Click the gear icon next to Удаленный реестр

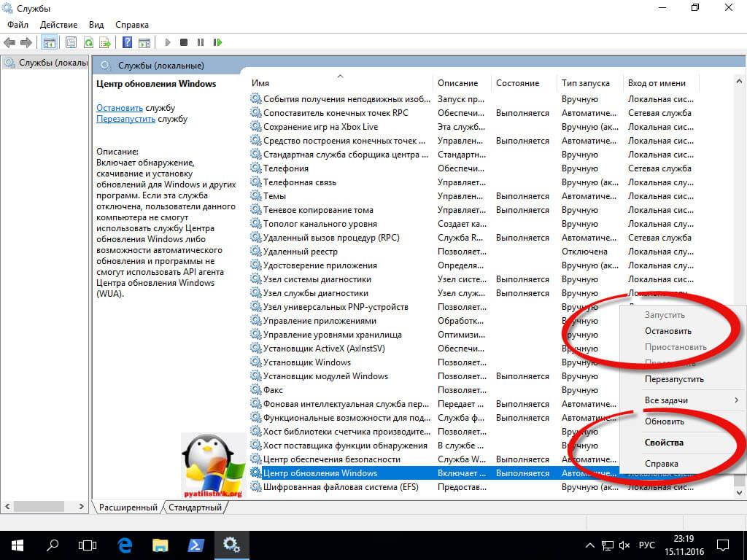click(x=256, y=251)
